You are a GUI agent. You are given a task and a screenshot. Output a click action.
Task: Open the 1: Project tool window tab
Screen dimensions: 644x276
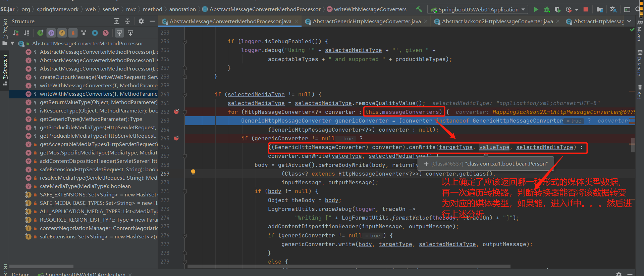[5, 32]
